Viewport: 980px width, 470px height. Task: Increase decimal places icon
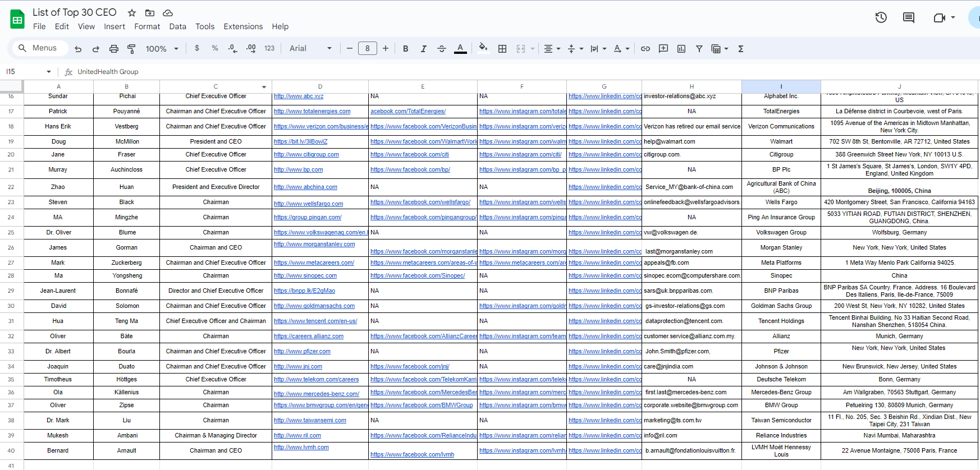tap(251, 48)
